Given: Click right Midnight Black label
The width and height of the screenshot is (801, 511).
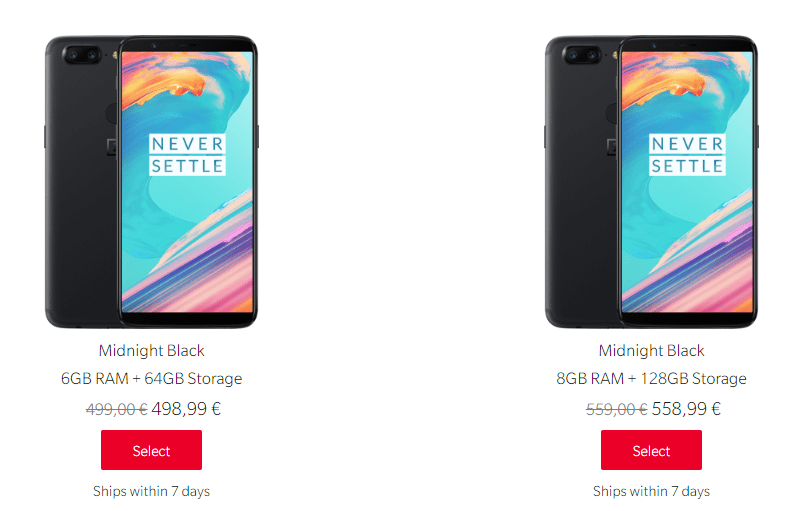Looking at the screenshot, I should [x=651, y=351].
